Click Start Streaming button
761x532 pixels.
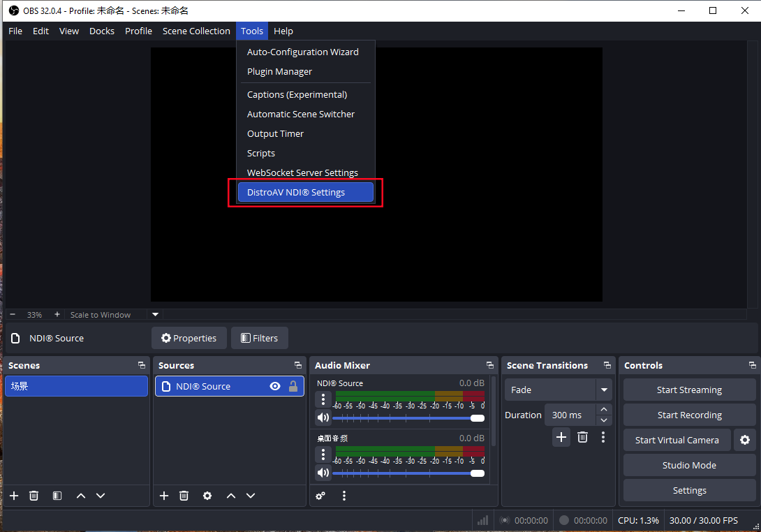(689, 390)
